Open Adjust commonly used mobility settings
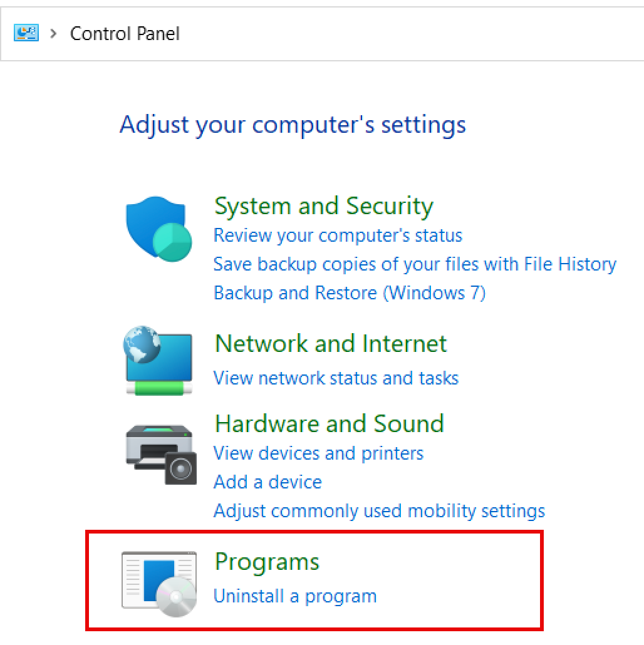Viewport: 644px width, 645px height. [379, 510]
